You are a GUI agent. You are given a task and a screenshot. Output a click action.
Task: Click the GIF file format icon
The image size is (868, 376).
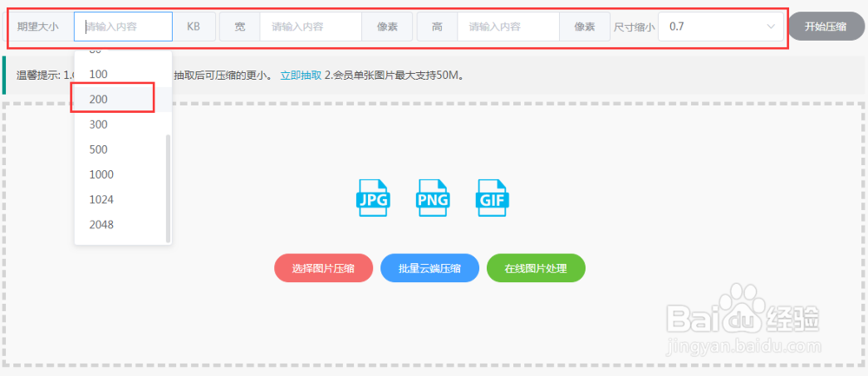coord(493,198)
